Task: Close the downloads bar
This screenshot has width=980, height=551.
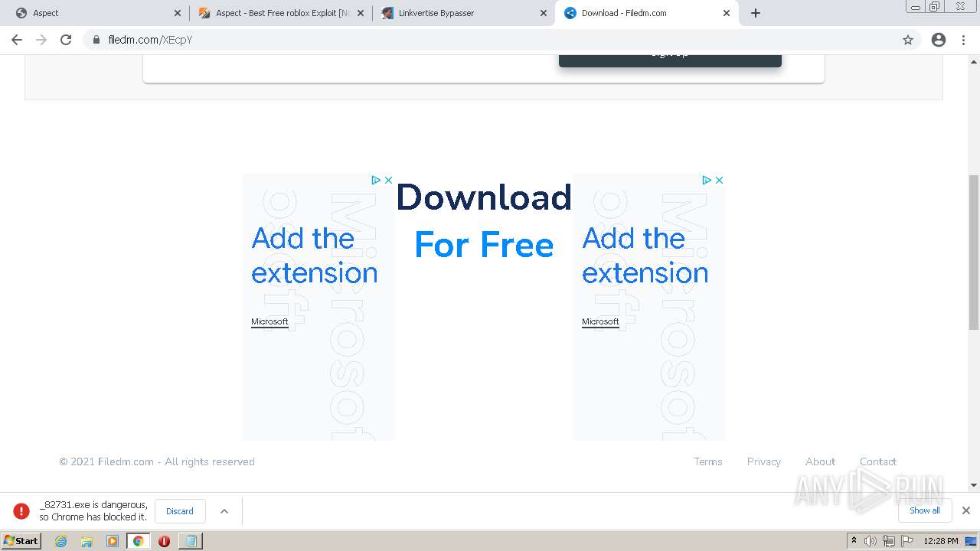Action: tap(965, 510)
